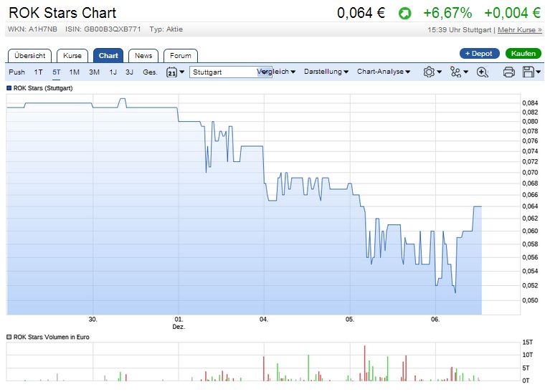Click the 15T volume axis label

[x=528, y=343]
